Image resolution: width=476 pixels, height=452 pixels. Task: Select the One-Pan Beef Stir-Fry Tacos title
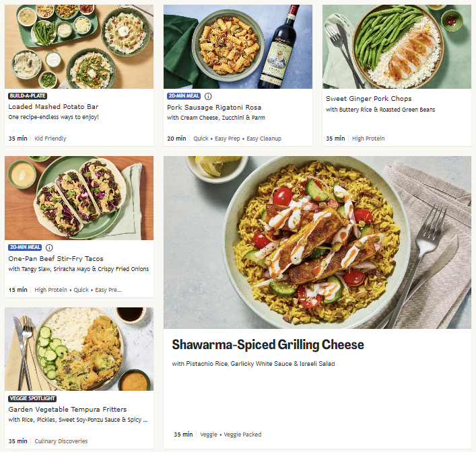pyautogui.click(x=55, y=259)
